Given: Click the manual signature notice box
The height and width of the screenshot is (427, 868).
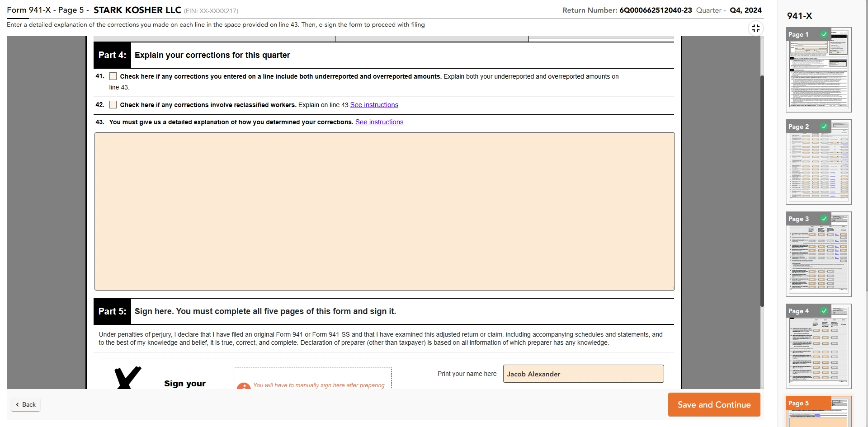Looking at the screenshot, I should (x=312, y=379).
